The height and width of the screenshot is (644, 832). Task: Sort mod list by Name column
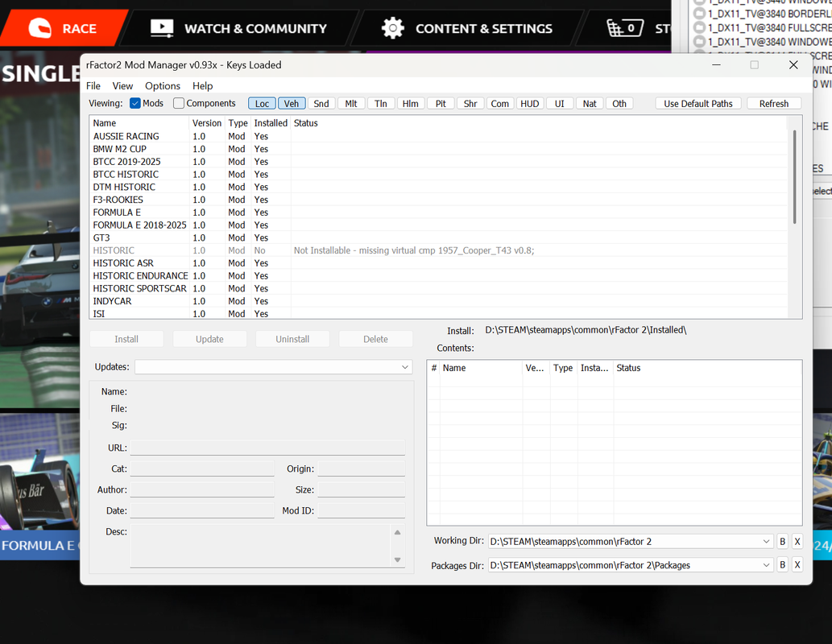[x=139, y=123]
